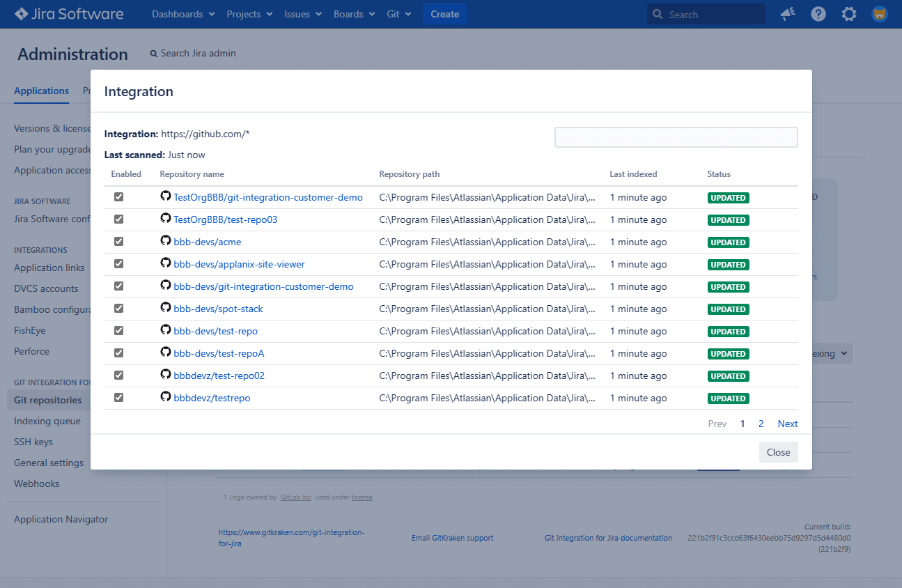902x588 pixels.
Task: Click GitHub icon beside bbbdevz/testrepo
Action: (x=166, y=397)
